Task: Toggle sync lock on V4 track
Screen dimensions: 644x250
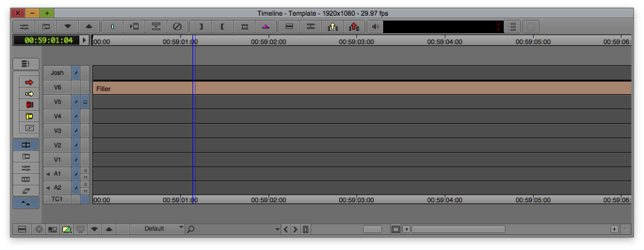Action: 76,116
